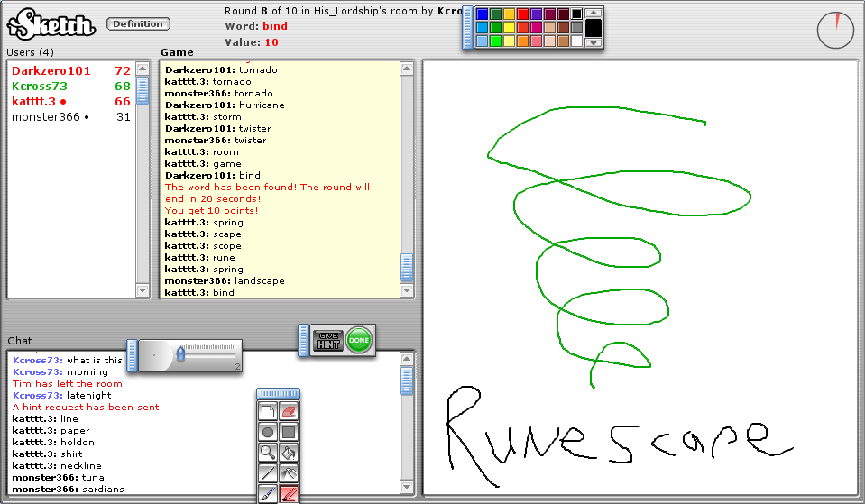Screen dimensions: 865x504
Task: Click the iSketch logo
Action: click(x=51, y=25)
